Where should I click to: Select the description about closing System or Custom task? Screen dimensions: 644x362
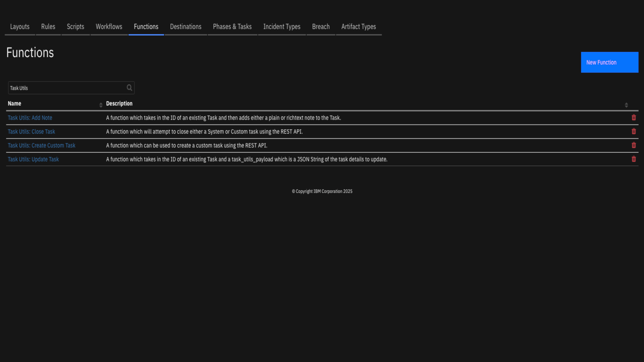coord(204,132)
